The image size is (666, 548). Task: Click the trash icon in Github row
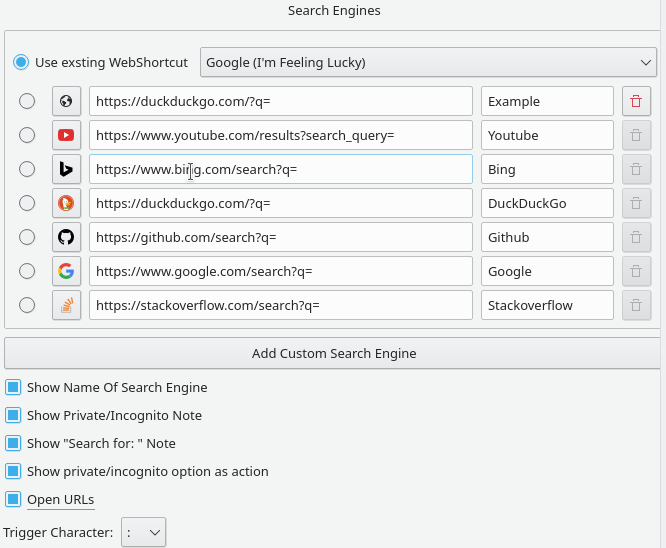pos(636,237)
